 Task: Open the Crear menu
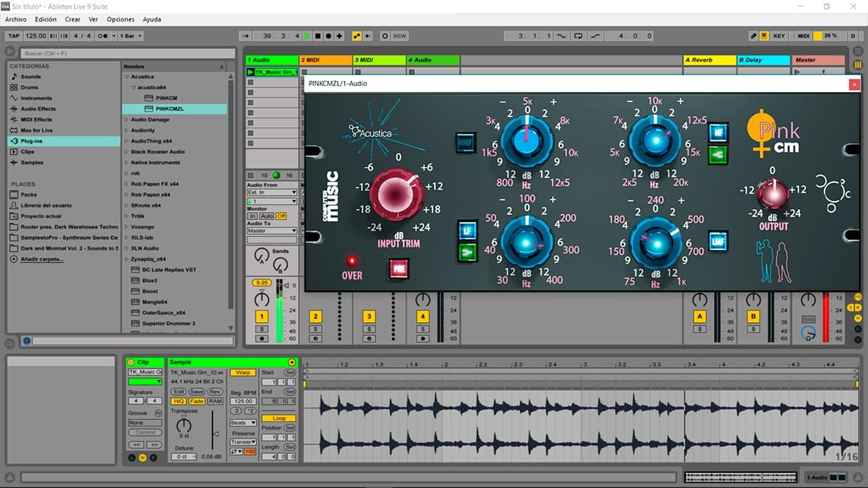(72, 20)
